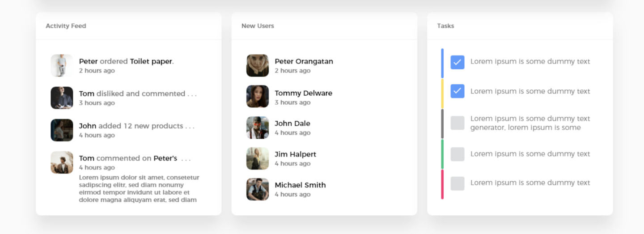Tick the checkbox beside the green bar
644x234 pixels.
coord(457,154)
